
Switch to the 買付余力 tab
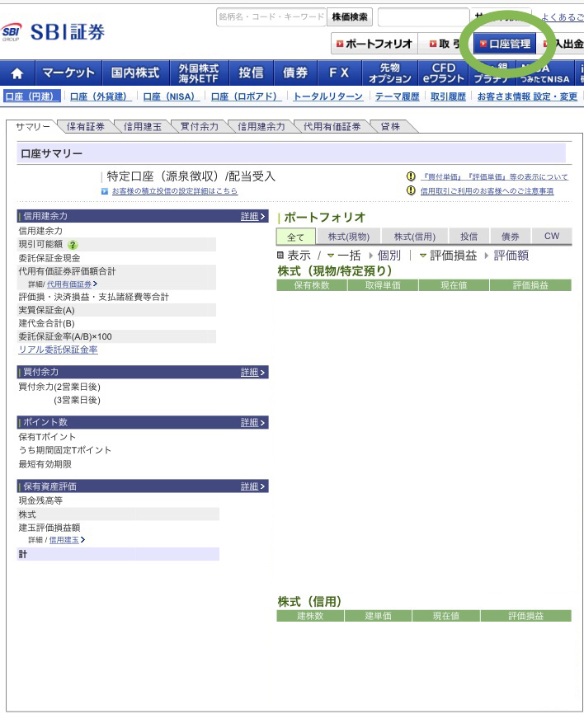coord(200,127)
